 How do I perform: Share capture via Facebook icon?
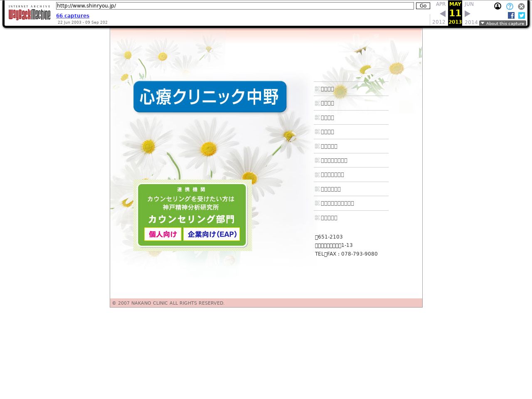tap(511, 15)
